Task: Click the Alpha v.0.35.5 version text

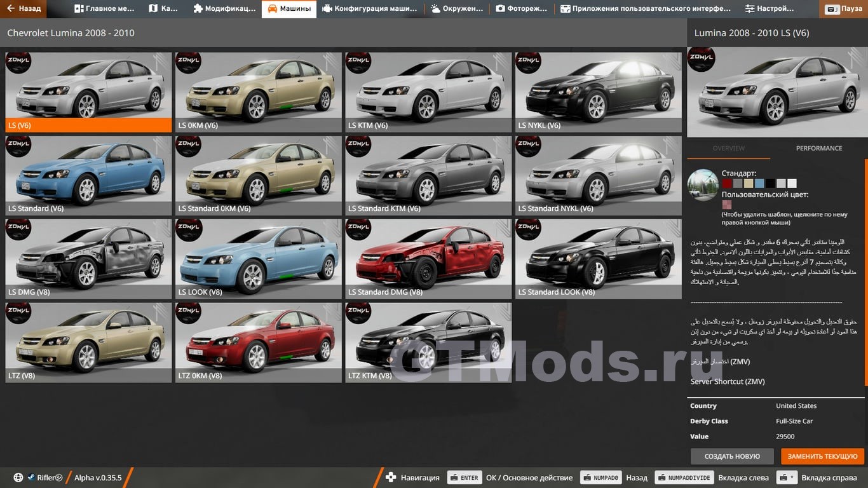Action: [x=98, y=478]
